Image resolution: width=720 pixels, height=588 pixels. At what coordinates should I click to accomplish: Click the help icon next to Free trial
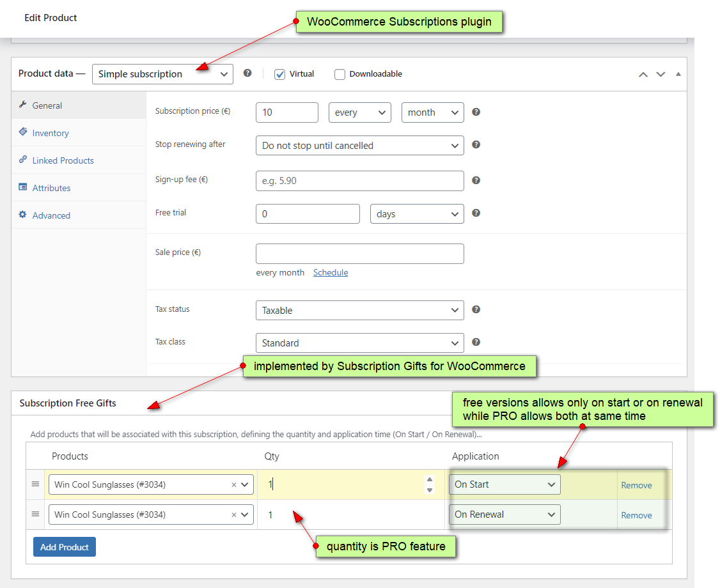click(x=476, y=213)
